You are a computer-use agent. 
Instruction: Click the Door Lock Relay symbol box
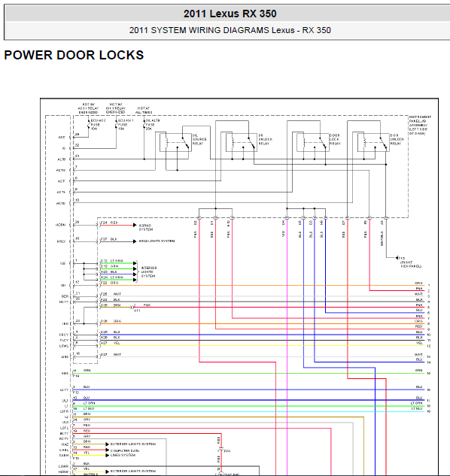[x=313, y=142]
